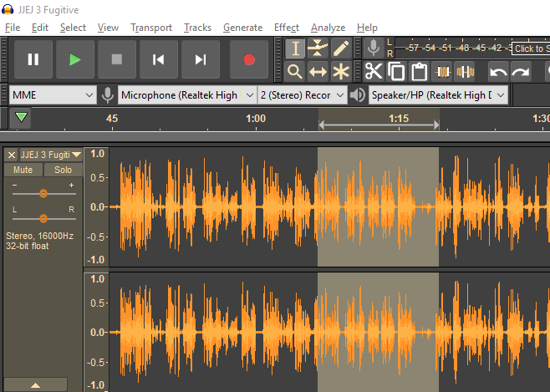The height and width of the screenshot is (392, 550).
Task: Open the Generate menu
Action: click(242, 28)
